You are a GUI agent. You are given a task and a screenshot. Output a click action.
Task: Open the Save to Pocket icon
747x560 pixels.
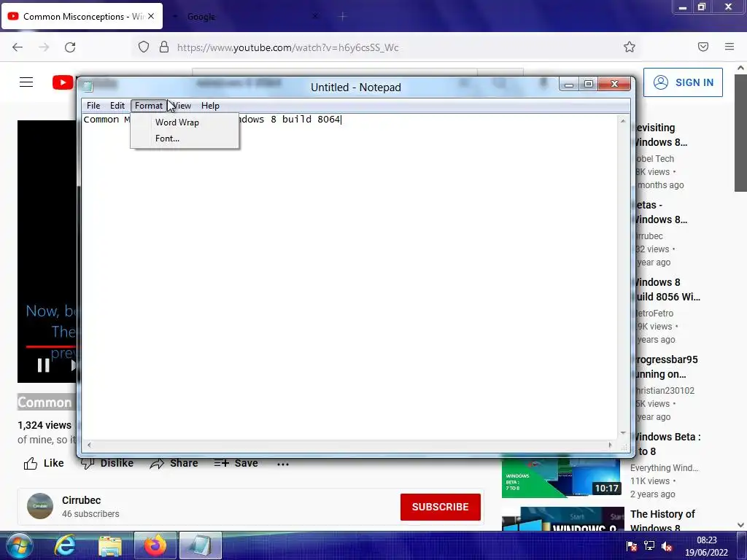point(703,47)
